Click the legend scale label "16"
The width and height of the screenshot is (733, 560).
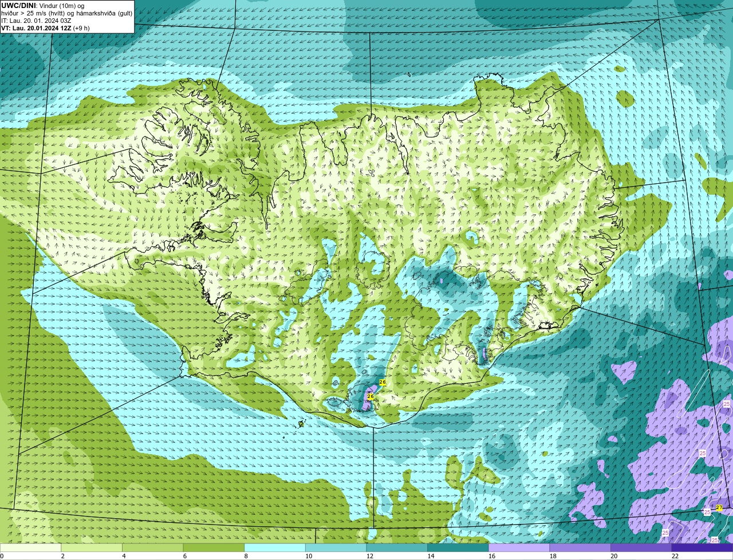pos(492,556)
